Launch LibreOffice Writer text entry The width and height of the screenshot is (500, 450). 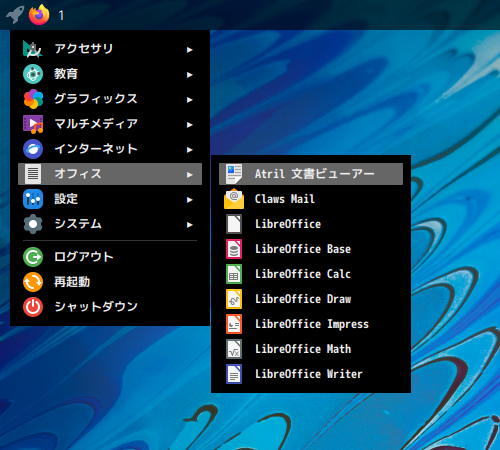pyautogui.click(x=309, y=374)
